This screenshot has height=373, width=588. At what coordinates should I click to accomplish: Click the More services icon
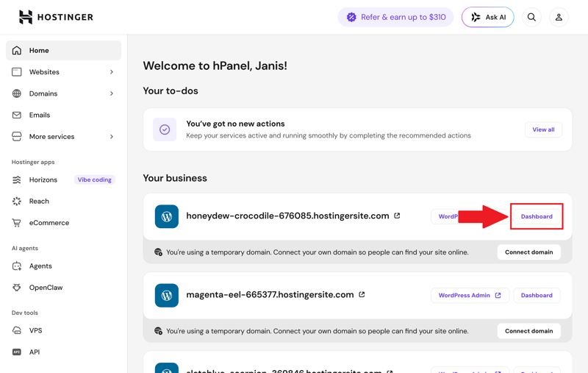coord(16,137)
